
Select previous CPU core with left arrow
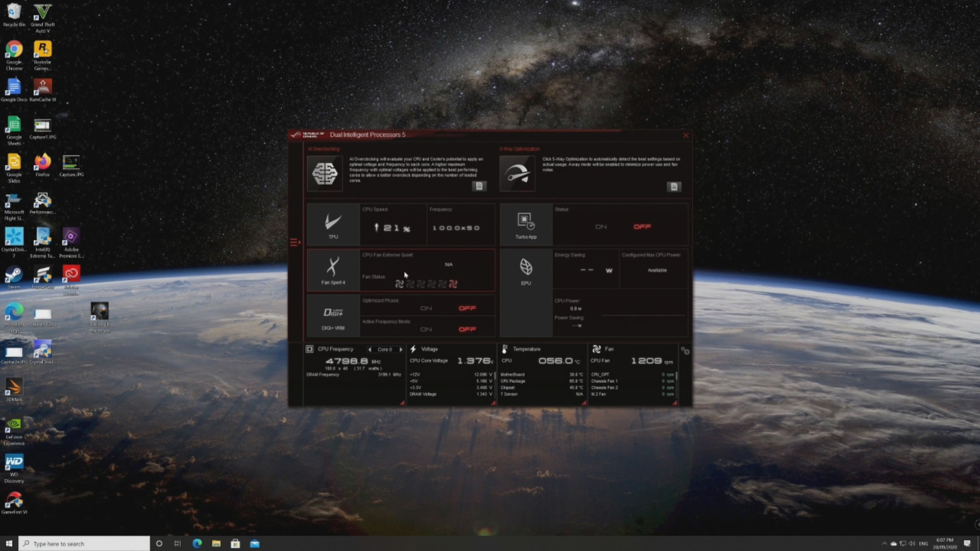click(x=370, y=349)
